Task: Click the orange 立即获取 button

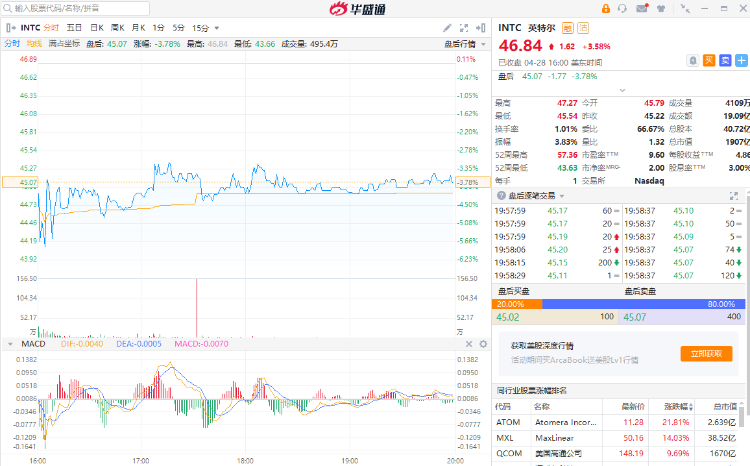Action: [700, 353]
